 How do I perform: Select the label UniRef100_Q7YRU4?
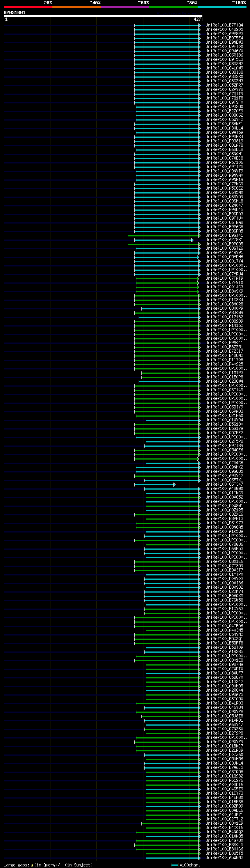pyautogui.click(x=224, y=274)
